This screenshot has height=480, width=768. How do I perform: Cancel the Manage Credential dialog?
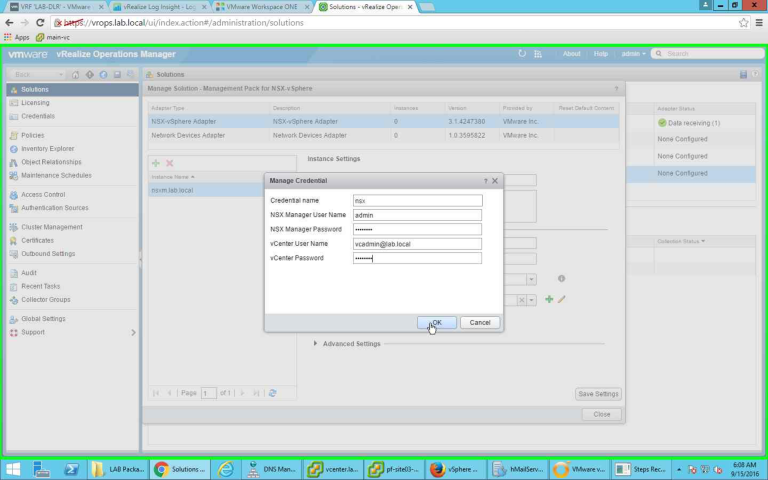click(480, 322)
